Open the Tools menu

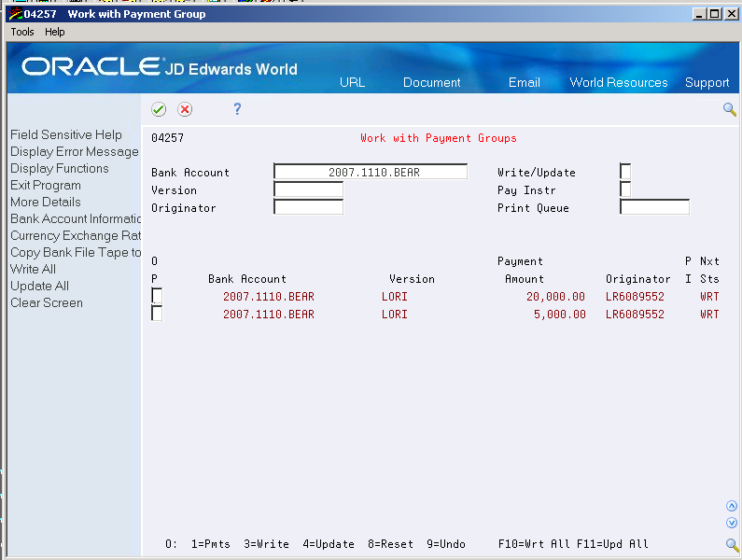[22, 32]
